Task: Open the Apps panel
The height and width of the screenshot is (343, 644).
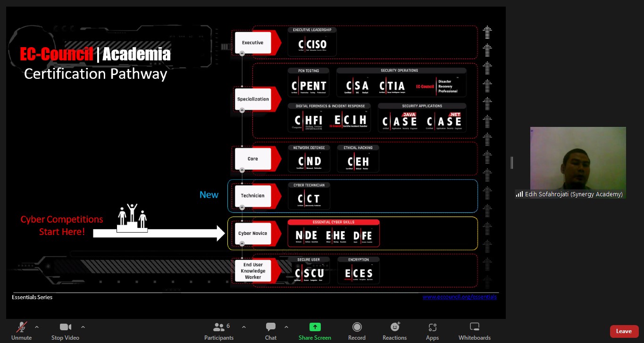Action: pyautogui.click(x=432, y=331)
